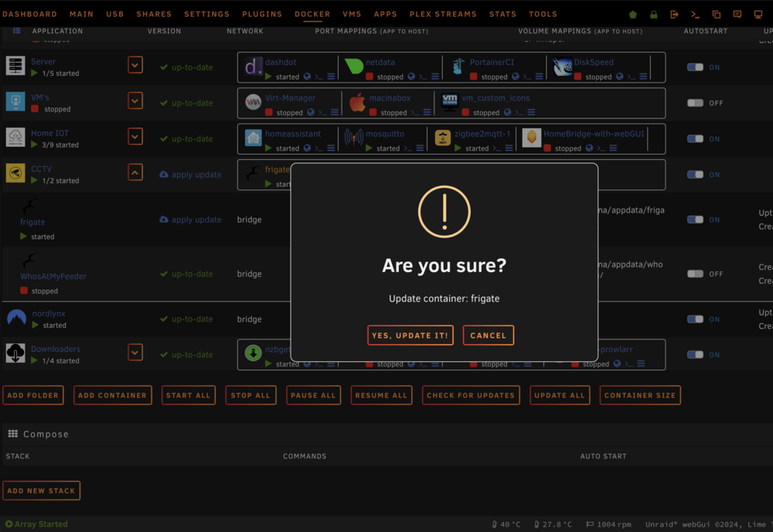Open the VMs tab
This screenshot has height=532, width=773.
[352, 14]
